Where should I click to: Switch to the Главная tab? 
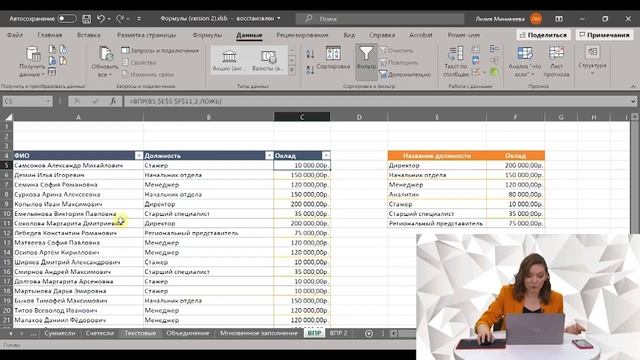click(x=50, y=35)
